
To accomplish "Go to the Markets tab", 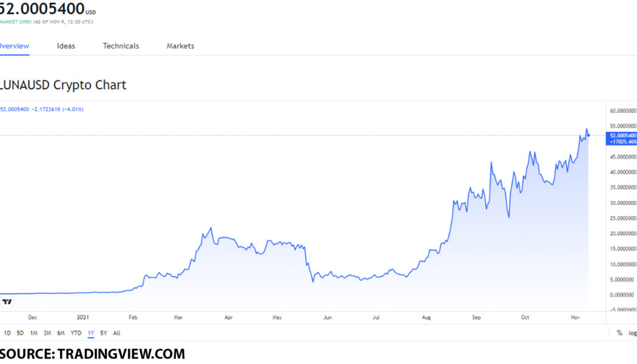I will (180, 45).
